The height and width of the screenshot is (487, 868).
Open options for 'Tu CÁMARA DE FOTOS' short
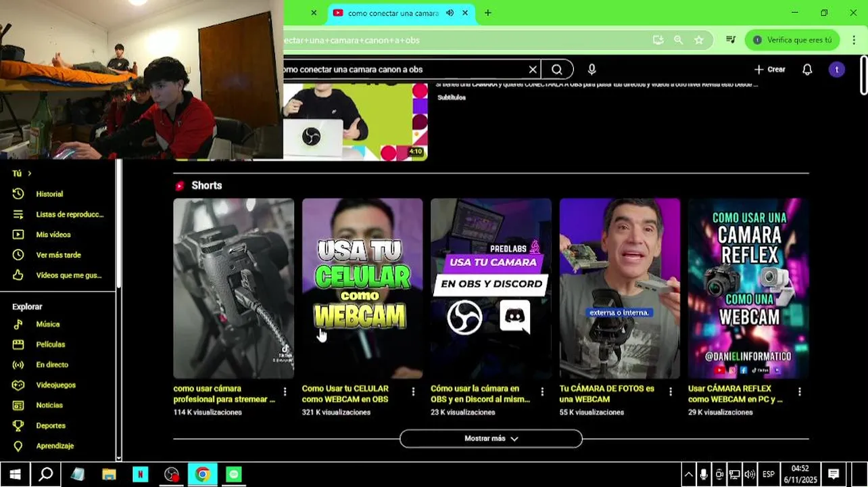coord(671,392)
